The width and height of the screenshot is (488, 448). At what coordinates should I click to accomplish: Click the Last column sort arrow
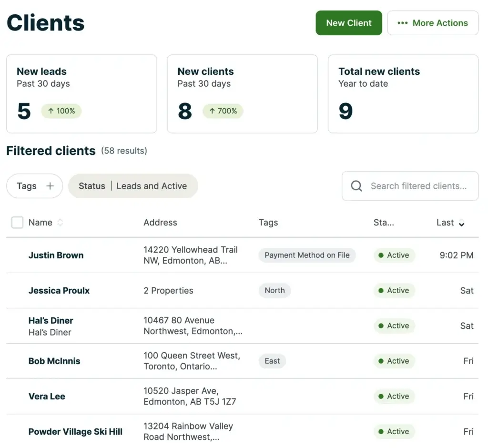(x=461, y=223)
